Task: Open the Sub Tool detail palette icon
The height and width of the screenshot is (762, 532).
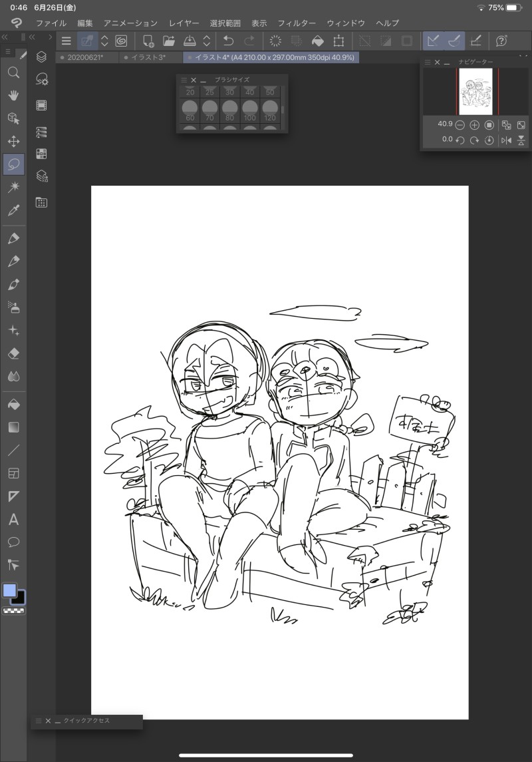Action: coord(42,79)
